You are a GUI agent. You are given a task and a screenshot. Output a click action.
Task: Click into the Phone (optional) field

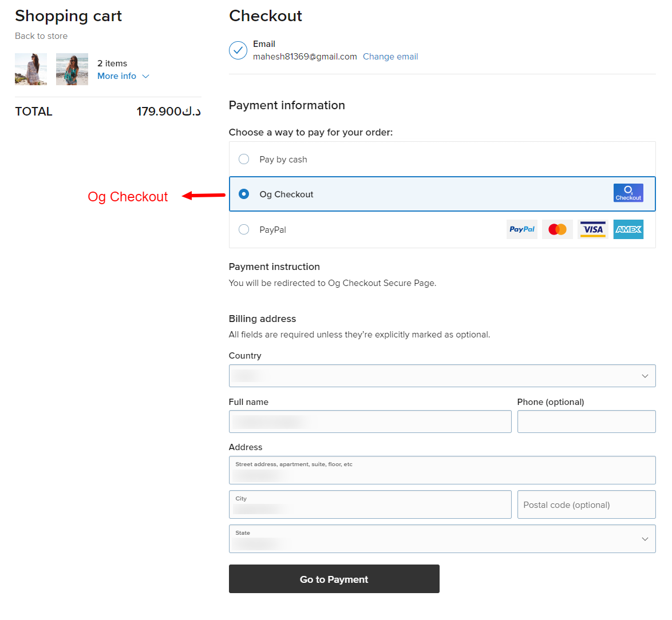(586, 422)
